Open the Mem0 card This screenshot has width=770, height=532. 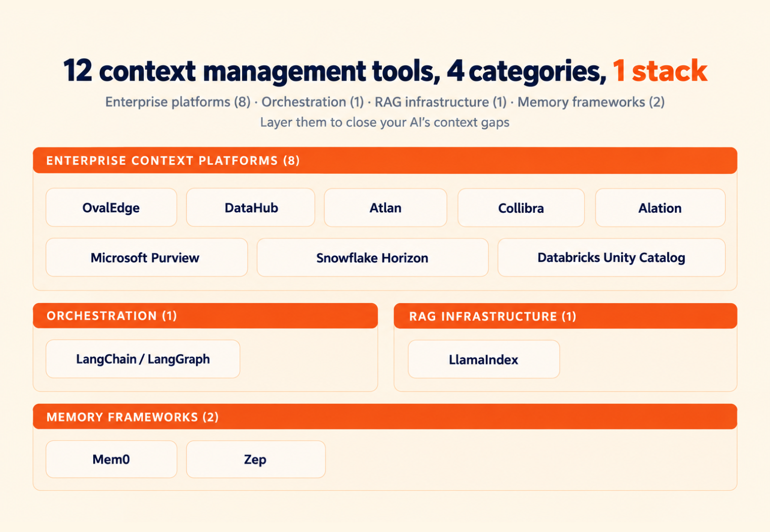pos(111,459)
